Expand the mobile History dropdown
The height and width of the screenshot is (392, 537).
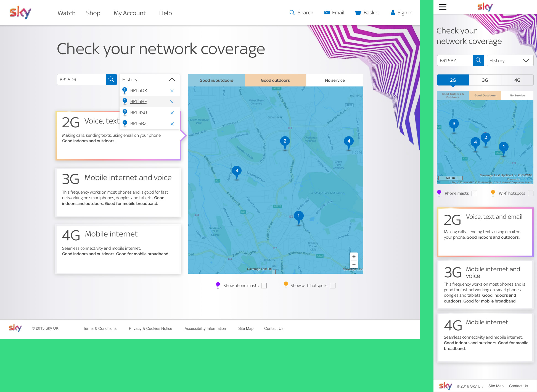pyautogui.click(x=510, y=60)
